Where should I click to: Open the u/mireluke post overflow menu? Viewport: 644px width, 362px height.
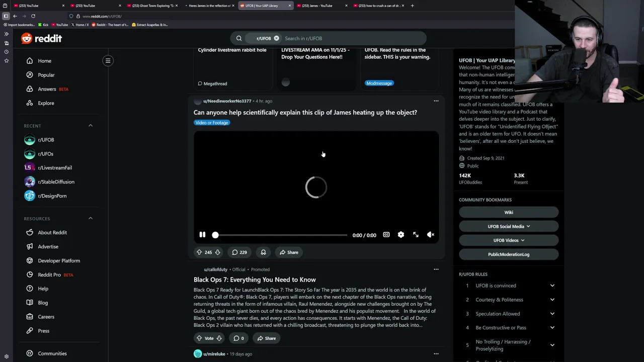pos(436,354)
